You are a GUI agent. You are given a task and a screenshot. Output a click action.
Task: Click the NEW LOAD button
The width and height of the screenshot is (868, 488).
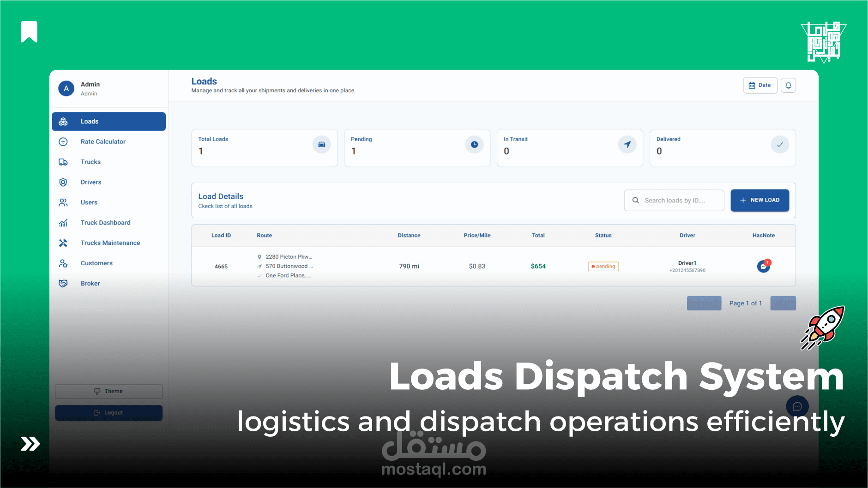759,200
